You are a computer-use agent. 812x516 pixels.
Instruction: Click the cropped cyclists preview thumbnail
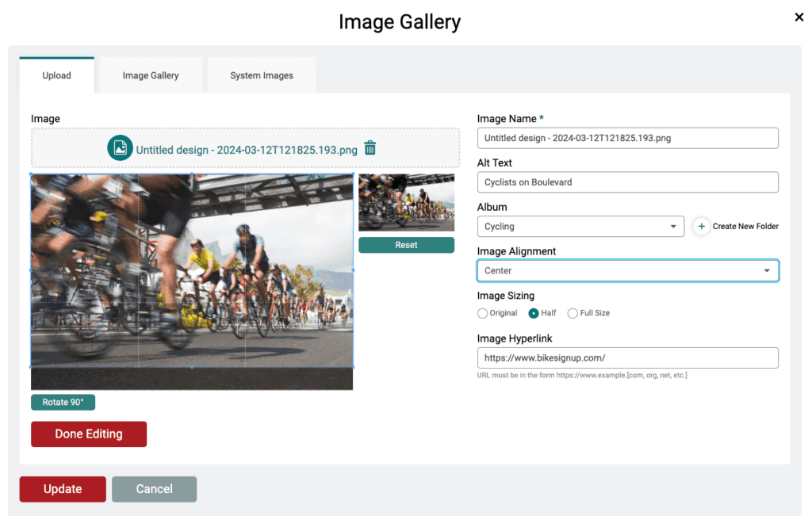pyautogui.click(x=406, y=203)
